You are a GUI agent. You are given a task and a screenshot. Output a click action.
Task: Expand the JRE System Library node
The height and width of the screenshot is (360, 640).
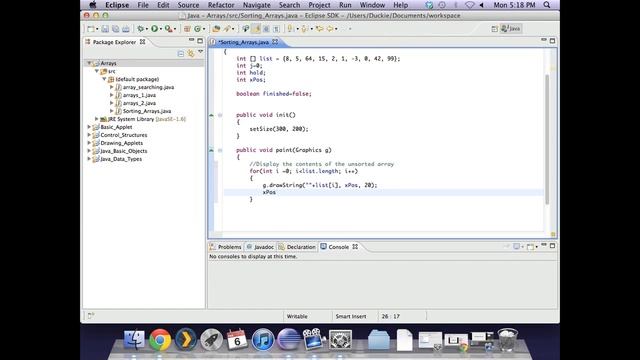(97, 119)
